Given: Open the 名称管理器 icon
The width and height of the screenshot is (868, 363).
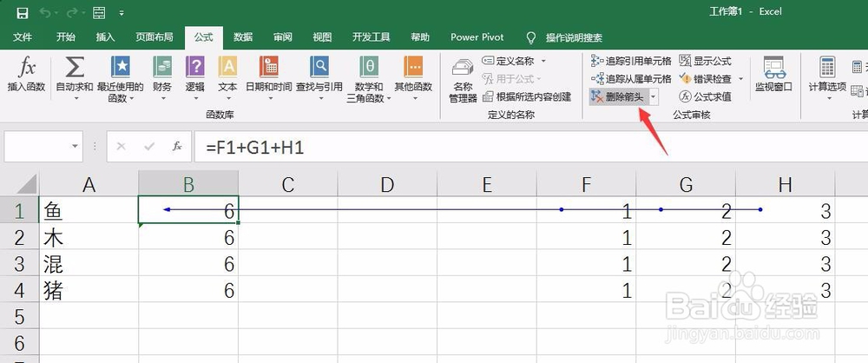Looking at the screenshot, I should 463,68.
